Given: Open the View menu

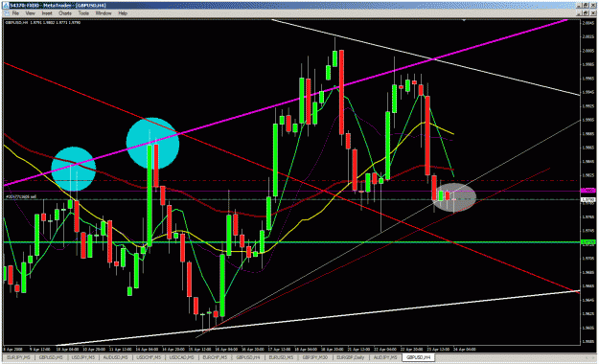Looking at the screenshot, I should [30, 13].
